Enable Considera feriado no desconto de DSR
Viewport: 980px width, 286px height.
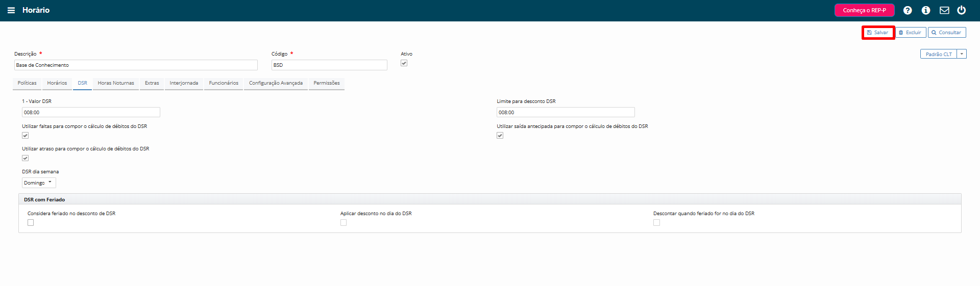(x=31, y=223)
